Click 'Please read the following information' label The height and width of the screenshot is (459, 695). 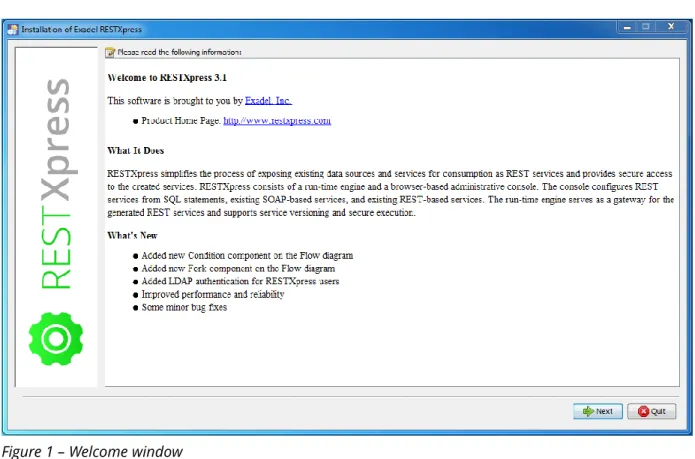[x=180, y=52]
